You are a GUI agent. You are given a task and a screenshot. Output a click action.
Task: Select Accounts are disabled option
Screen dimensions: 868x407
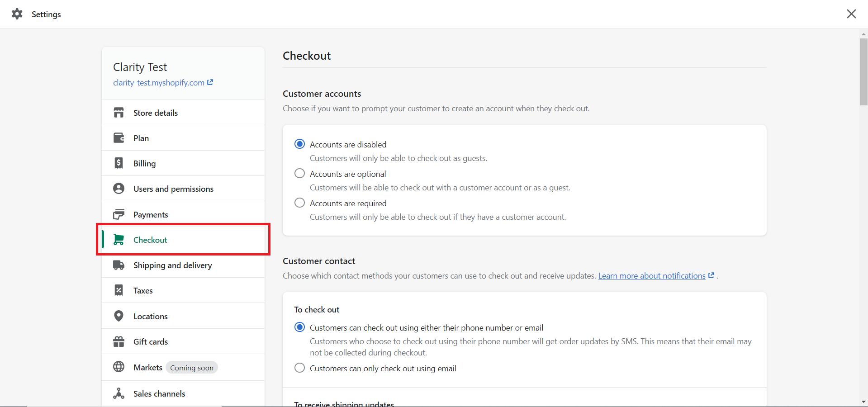(x=299, y=144)
